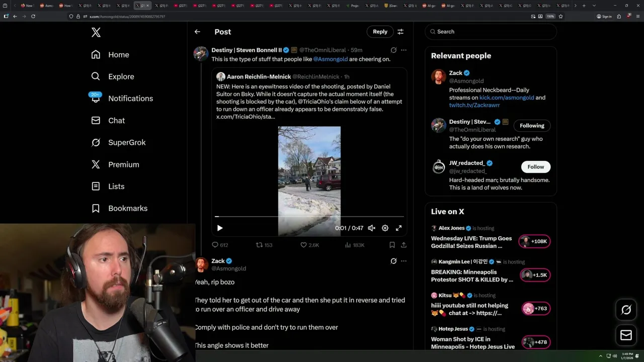Open reply sorting filter icon
Screen dimensions: 644x362
pyautogui.click(x=400, y=32)
